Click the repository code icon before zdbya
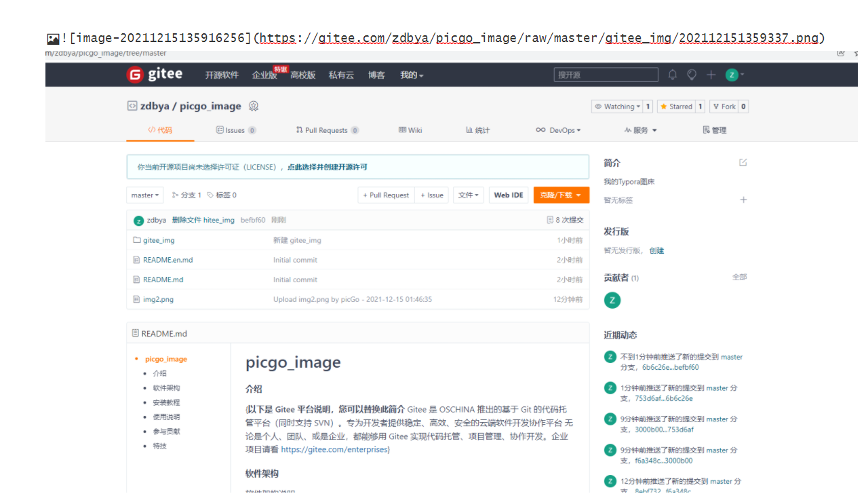This screenshot has width=868, height=496. click(x=132, y=106)
